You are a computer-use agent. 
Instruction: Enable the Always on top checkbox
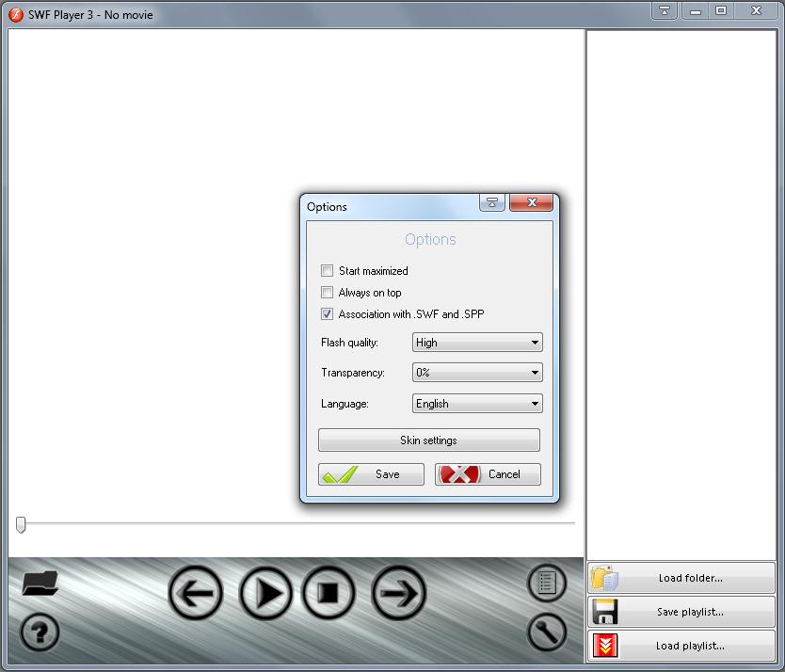tap(327, 293)
